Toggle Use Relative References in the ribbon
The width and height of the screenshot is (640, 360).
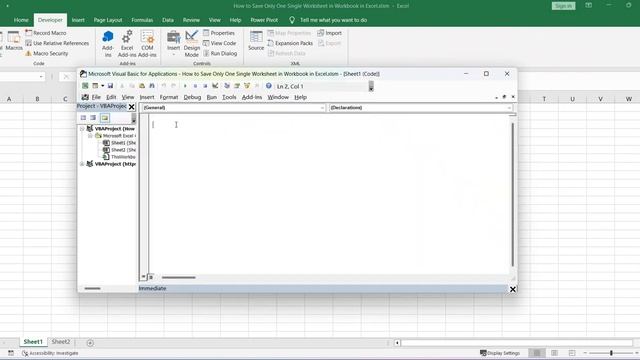pos(57,43)
